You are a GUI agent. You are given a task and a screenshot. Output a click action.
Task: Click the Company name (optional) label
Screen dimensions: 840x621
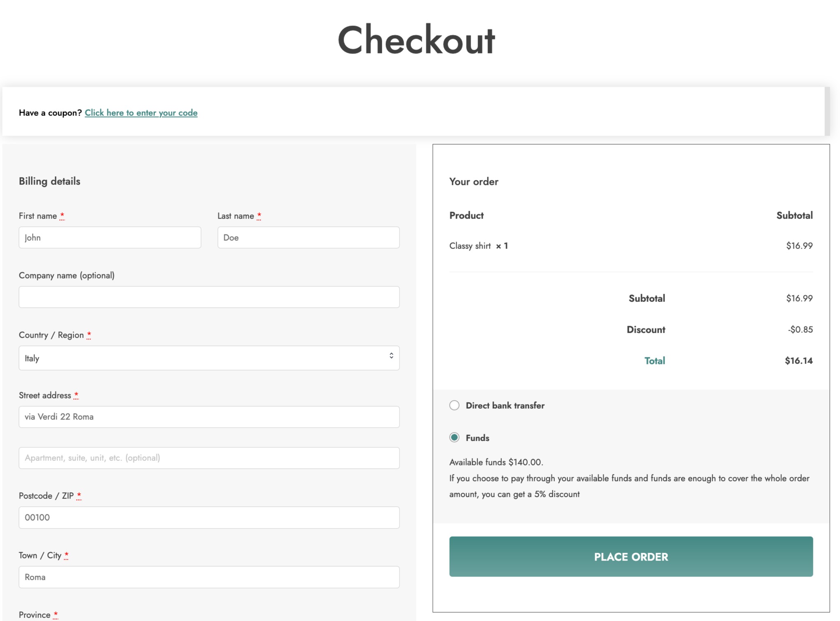click(x=67, y=275)
